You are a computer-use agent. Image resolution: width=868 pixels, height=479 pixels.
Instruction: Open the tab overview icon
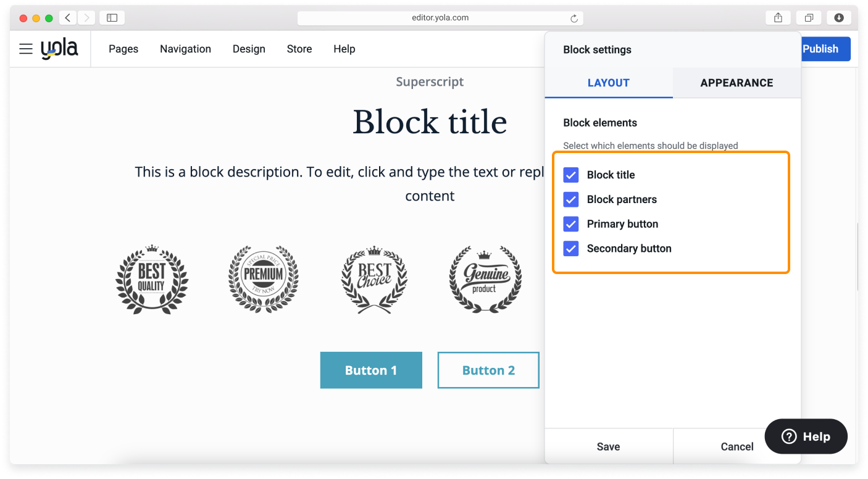809,17
